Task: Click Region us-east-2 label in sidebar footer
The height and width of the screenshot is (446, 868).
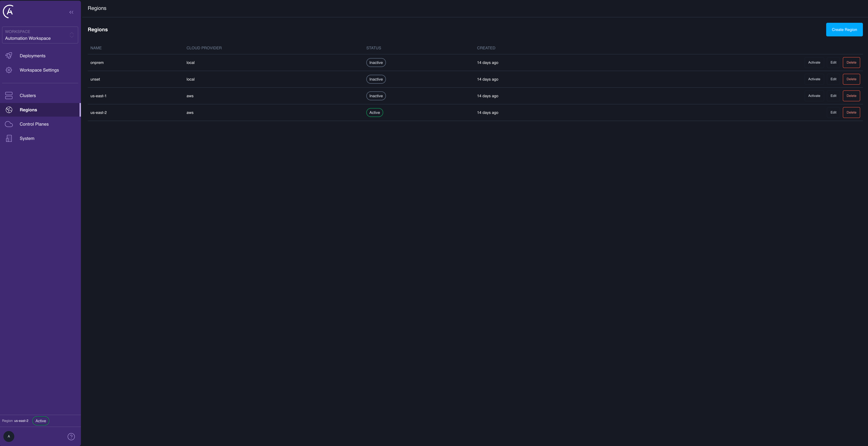Action: (x=15, y=421)
